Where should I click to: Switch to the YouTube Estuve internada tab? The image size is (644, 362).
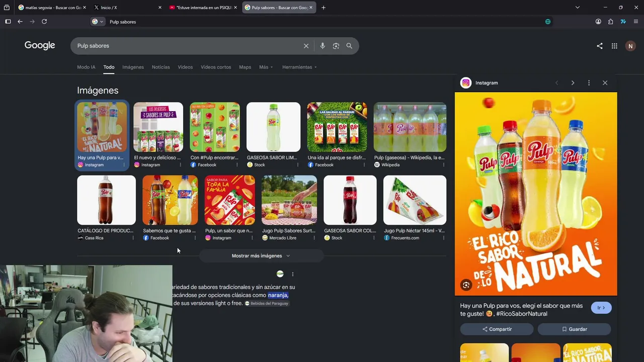click(x=203, y=8)
